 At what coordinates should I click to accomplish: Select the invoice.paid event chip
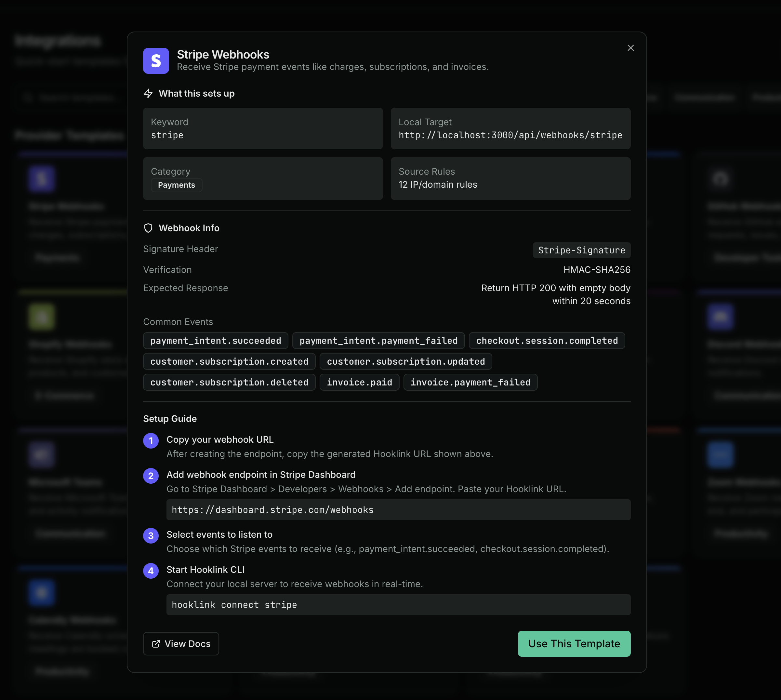click(x=359, y=382)
